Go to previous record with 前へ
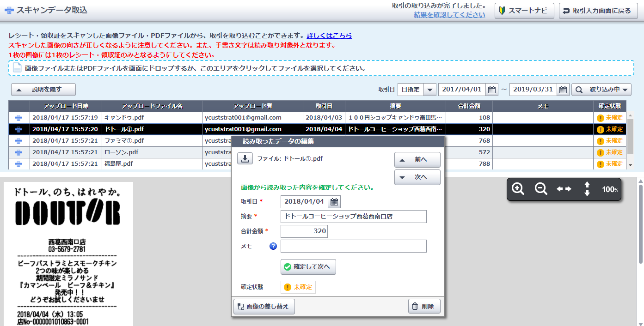 click(417, 160)
